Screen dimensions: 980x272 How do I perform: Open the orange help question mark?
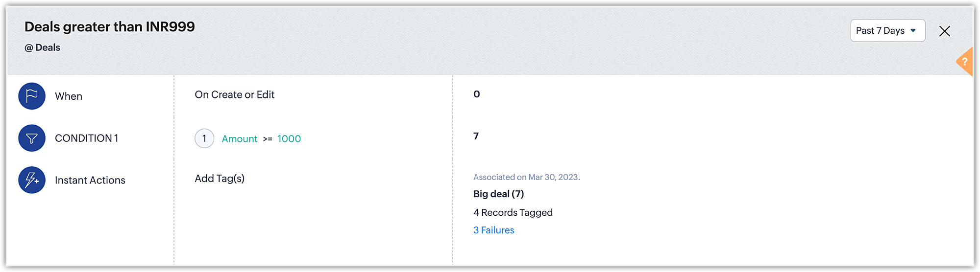coord(964,62)
